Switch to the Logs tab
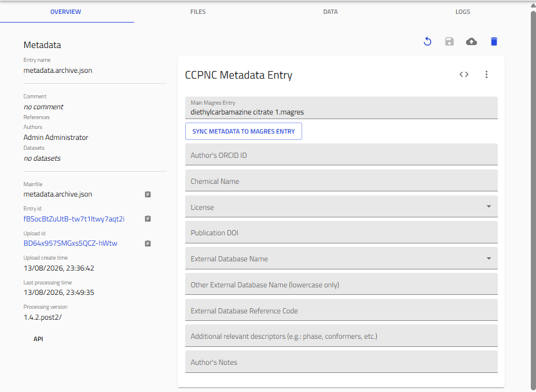Image resolution: width=536 pixels, height=392 pixels. pos(462,12)
